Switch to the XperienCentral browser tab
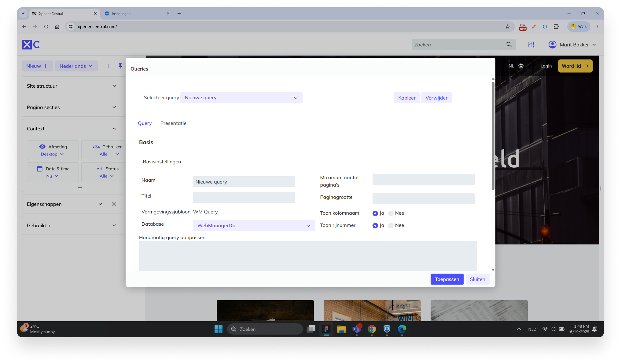Screen dimensions: 621x364 [x=64, y=13]
